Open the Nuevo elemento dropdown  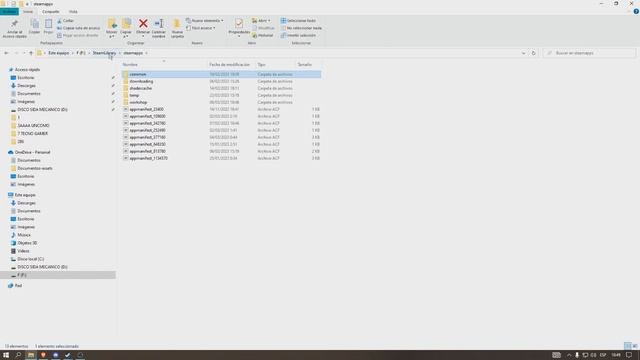tap(204, 20)
